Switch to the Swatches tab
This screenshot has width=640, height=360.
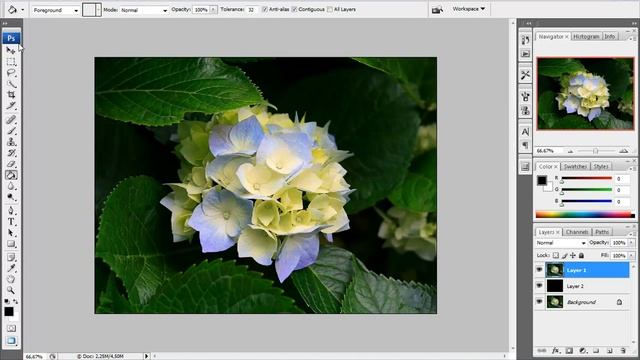point(575,167)
